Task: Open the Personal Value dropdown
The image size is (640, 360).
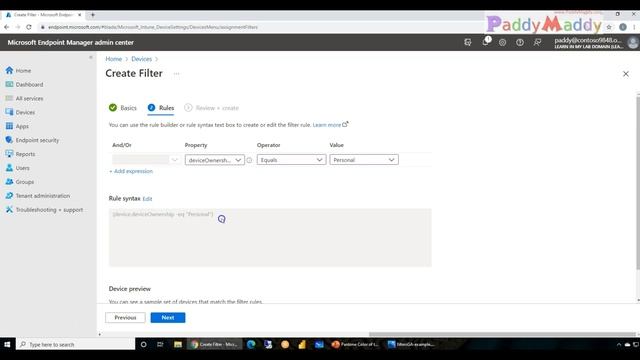Action: 364,160
